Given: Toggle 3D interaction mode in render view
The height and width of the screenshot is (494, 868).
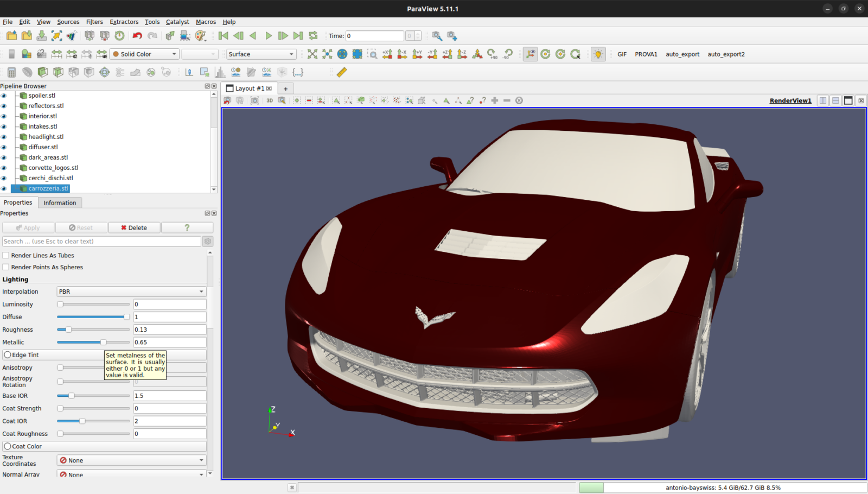Looking at the screenshot, I should pos(270,100).
